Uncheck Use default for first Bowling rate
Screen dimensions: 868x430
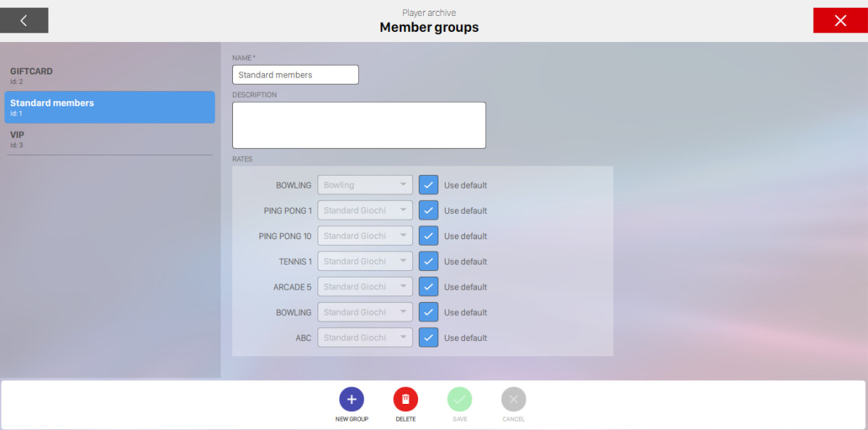click(x=428, y=185)
